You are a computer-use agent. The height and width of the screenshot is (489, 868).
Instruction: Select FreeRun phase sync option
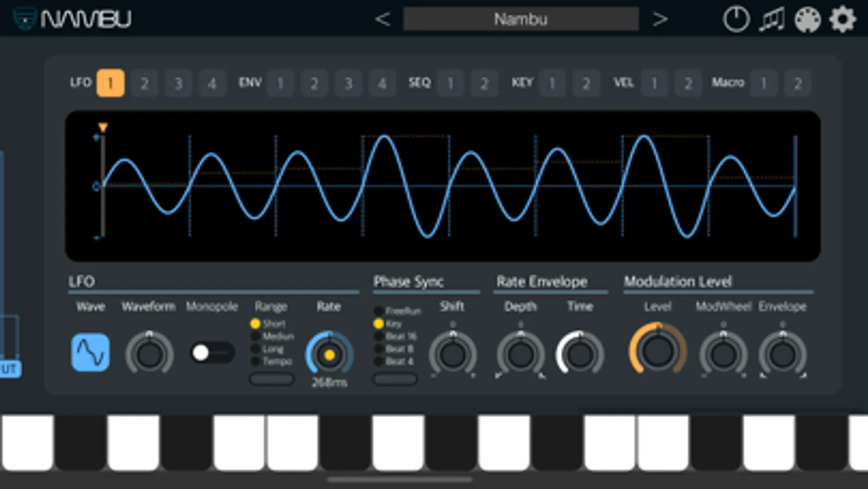(x=397, y=311)
